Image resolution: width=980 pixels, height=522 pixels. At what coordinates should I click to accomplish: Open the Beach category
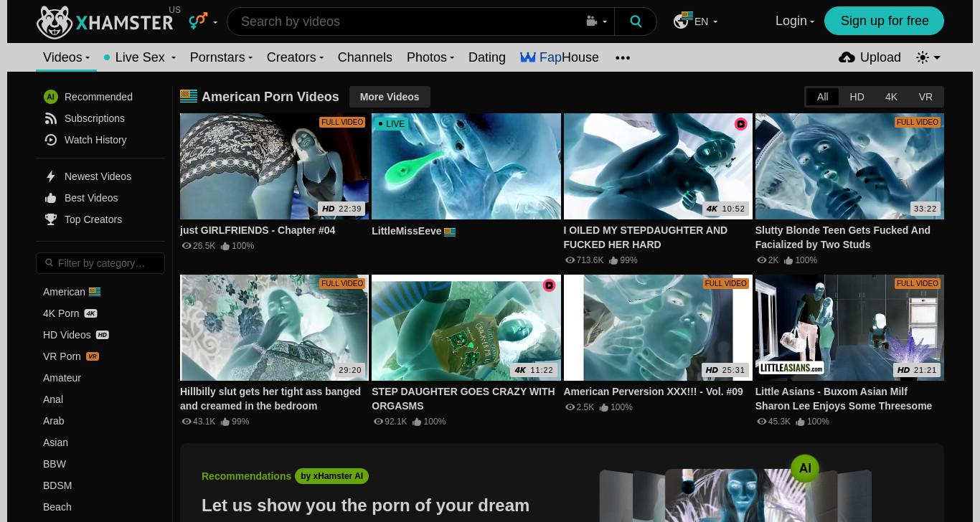tap(57, 507)
